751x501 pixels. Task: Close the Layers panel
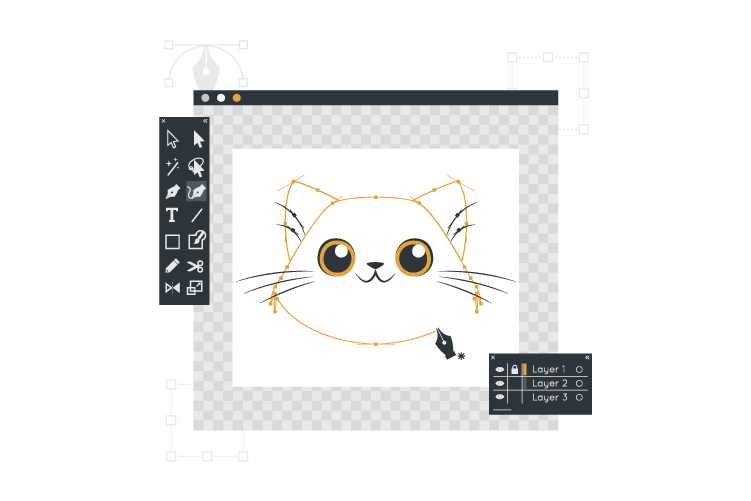493,357
